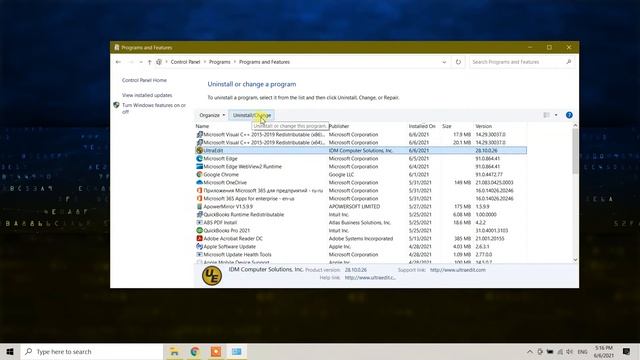Select Visual C++ 2015-2019 Redistributable (x64) row
Viewport: 640px width, 360px height.
pyautogui.click(x=361, y=142)
